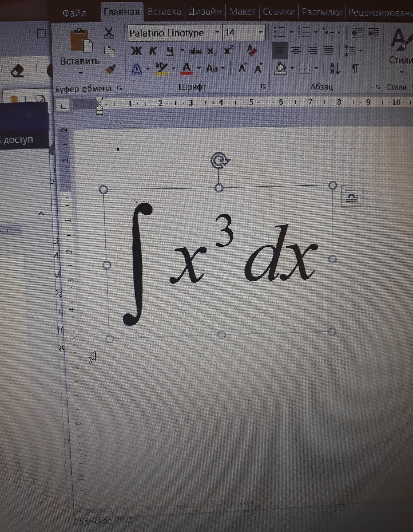Open the font name dropdown arrow
Image resolution: width=413 pixels, height=532 pixels.
217,32
